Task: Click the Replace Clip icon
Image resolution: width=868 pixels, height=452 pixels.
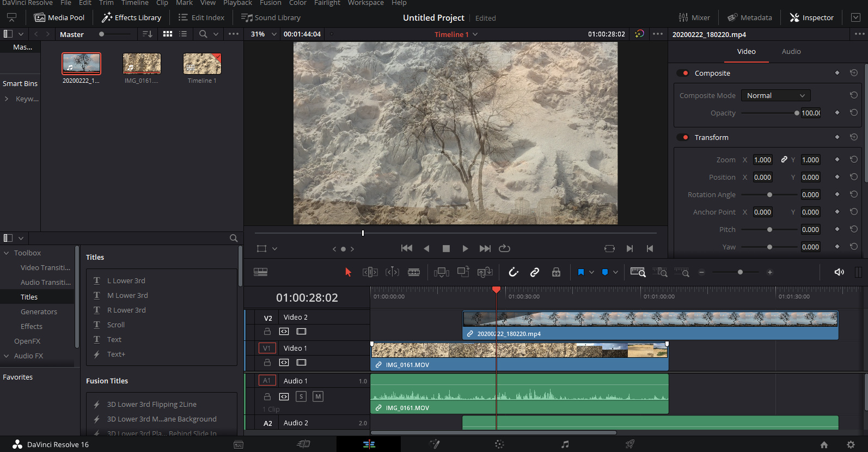Action: [x=485, y=272]
